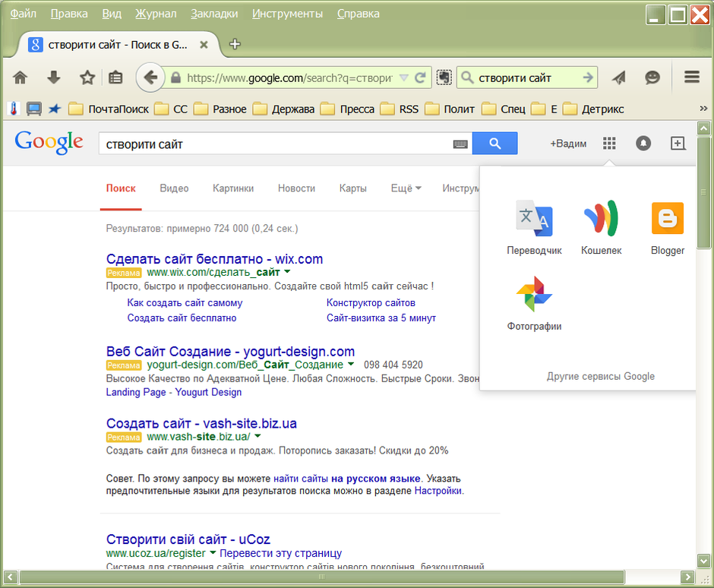The width and height of the screenshot is (714, 588).
Task: Open a new tab with plus button
Action: coord(235,44)
